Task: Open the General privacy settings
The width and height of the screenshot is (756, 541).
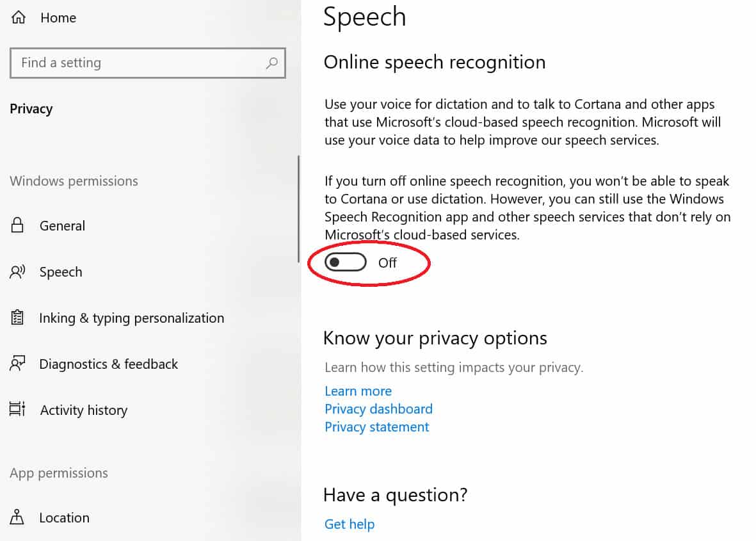Action: (62, 225)
